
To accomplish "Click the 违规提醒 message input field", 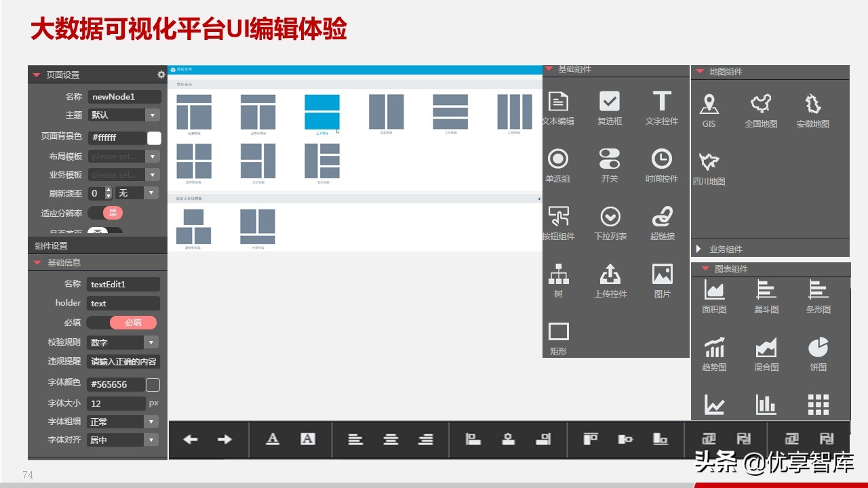I will point(123,362).
